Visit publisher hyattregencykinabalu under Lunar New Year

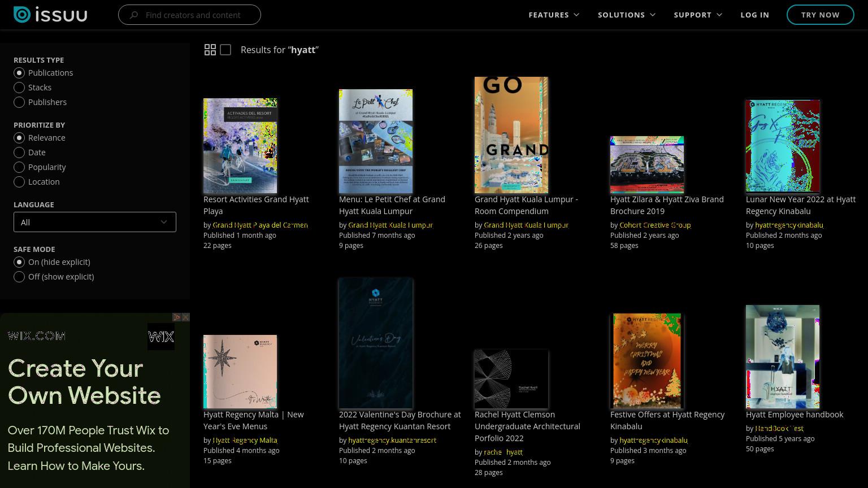pos(789,225)
